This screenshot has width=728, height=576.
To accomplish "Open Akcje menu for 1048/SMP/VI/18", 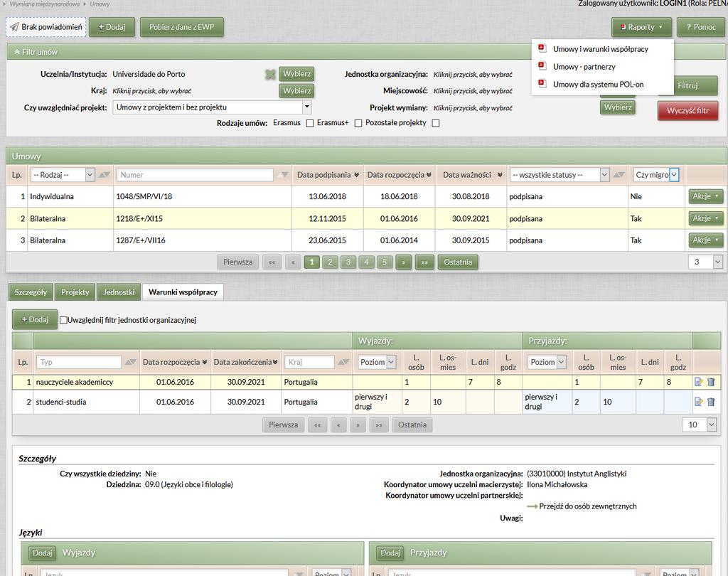I will tap(705, 196).
